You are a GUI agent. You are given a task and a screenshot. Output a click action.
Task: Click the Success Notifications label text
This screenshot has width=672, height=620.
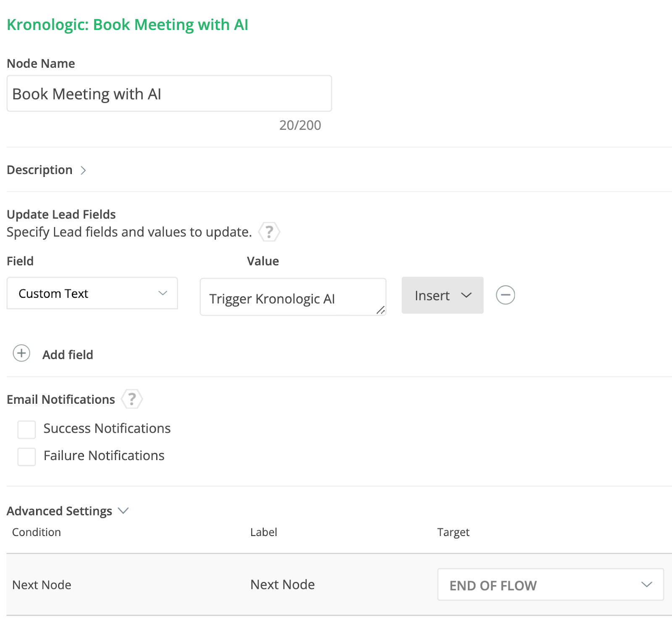click(107, 428)
